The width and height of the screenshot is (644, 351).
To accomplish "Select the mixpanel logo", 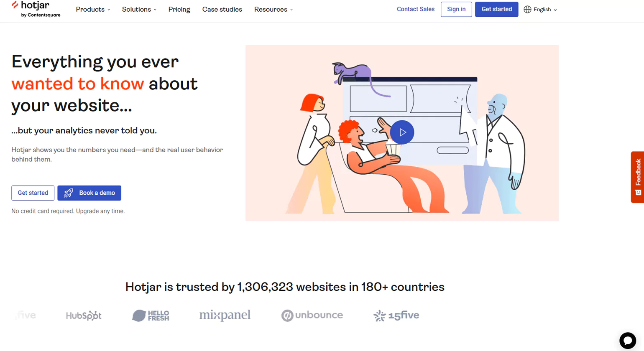I will (x=225, y=315).
